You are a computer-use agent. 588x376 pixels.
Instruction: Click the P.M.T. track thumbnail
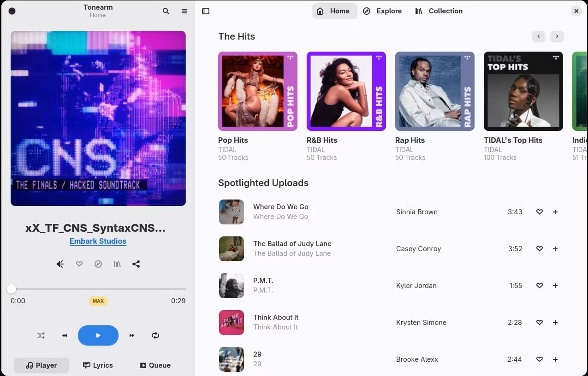point(232,286)
